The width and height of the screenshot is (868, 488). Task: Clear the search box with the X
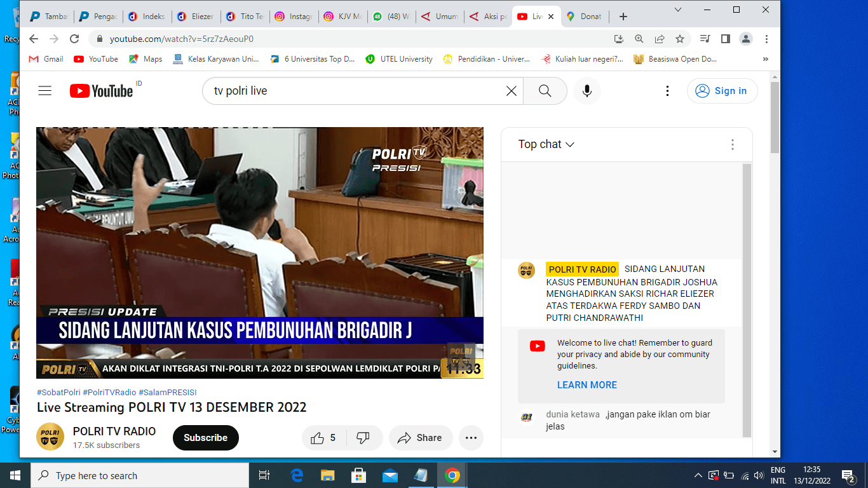click(x=511, y=91)
